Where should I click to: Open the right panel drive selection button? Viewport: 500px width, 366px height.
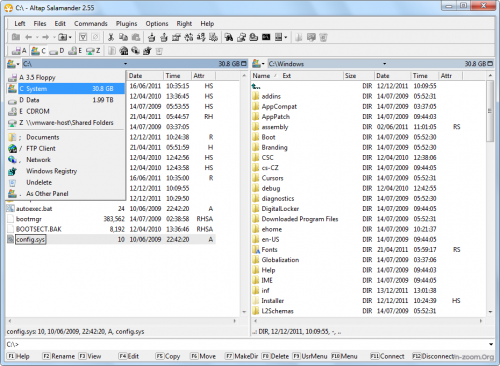pos(258,63)
